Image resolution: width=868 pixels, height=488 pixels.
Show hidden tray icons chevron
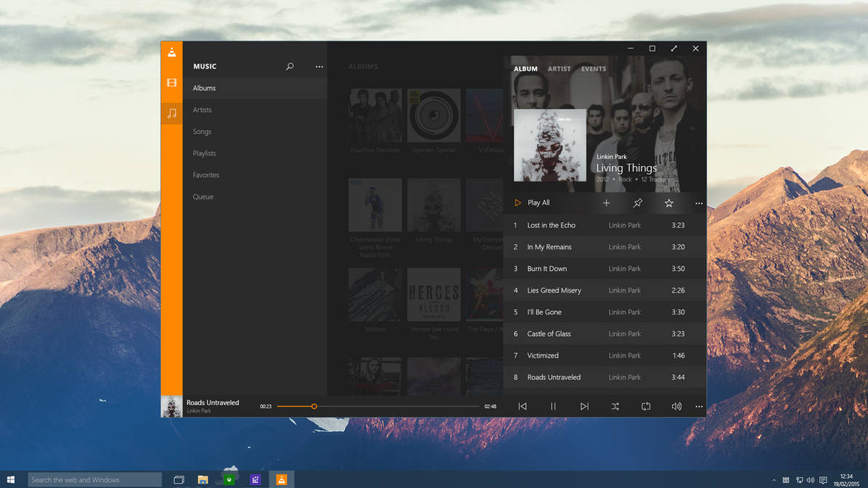(x=774, y=480)
